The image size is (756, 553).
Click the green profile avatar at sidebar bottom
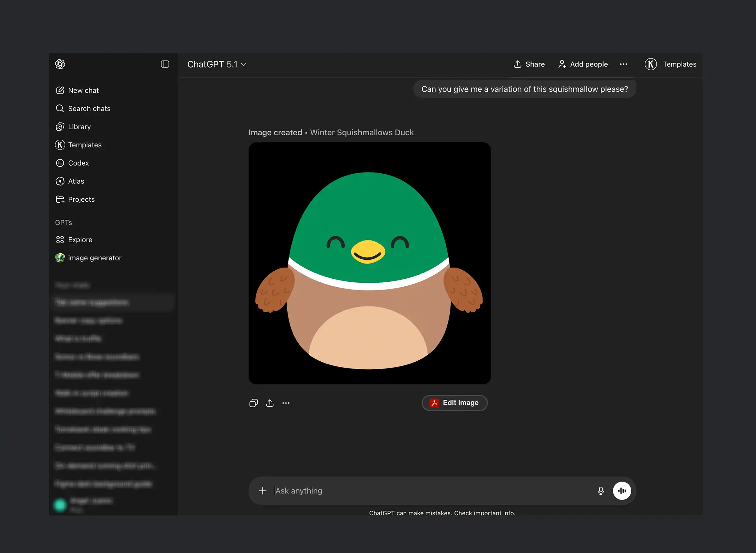click(x=60, y=505)
